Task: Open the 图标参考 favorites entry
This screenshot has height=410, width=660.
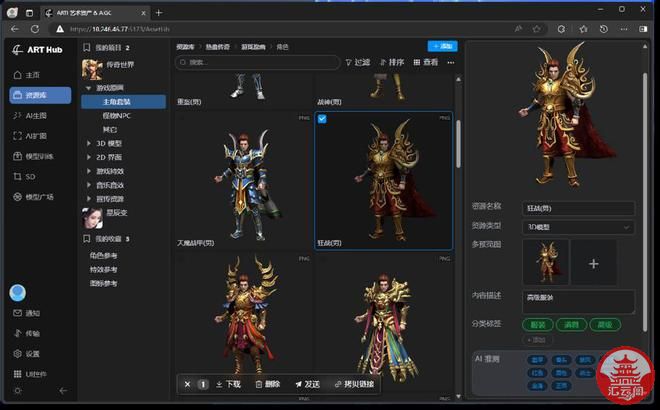Action: 103,283
